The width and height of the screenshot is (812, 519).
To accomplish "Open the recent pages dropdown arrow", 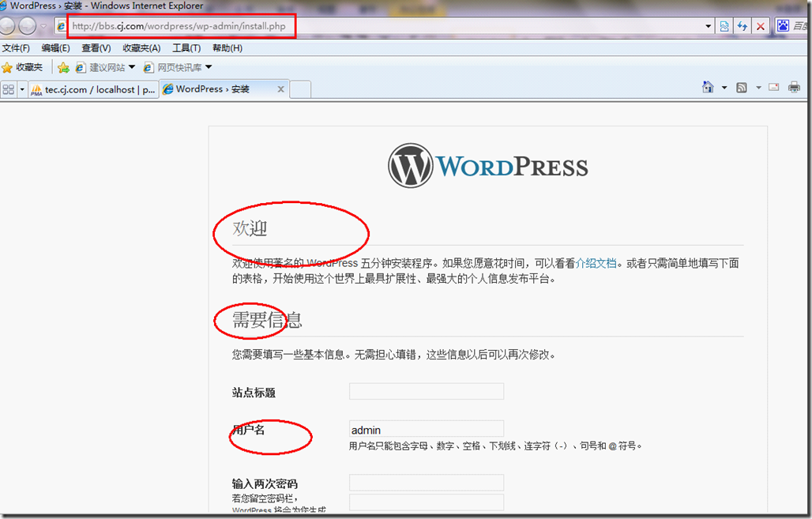I will (x=43, y=26).
